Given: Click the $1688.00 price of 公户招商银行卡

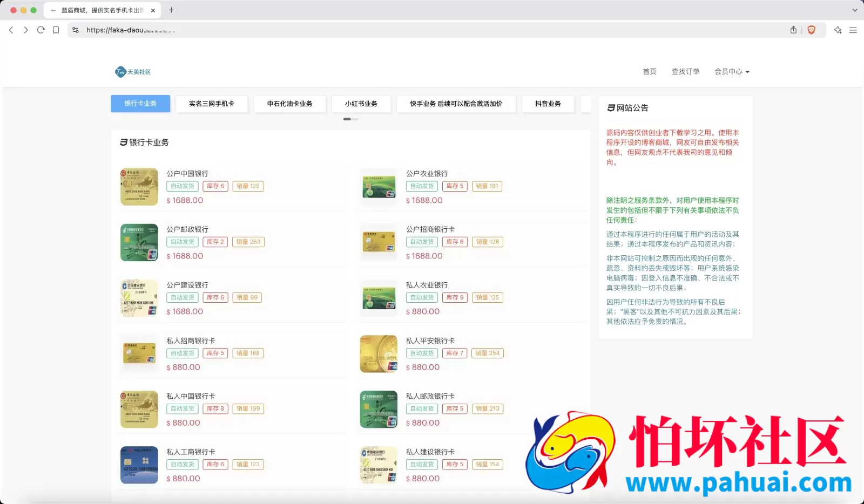Looking at the screenshot, I should pos(424,256).
